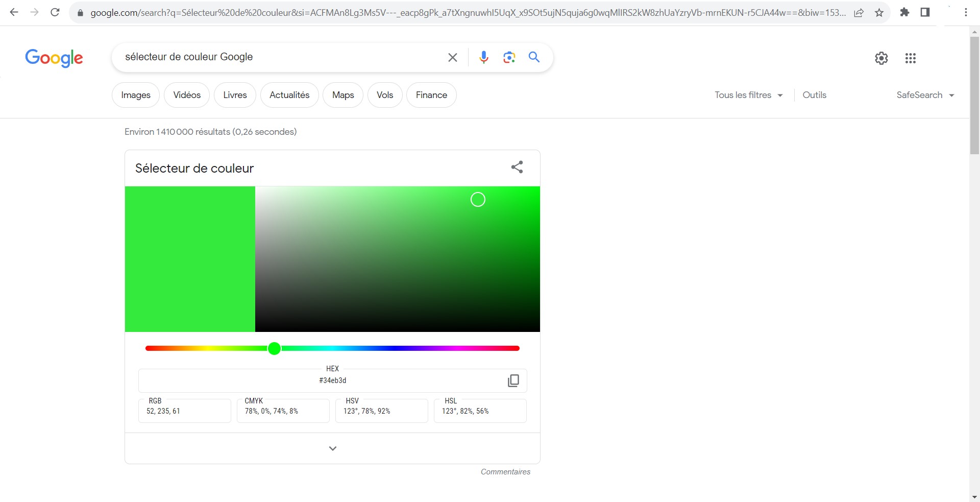Click the blue search magnifier icon
This screenshot has width=980, height=502.
534,57
